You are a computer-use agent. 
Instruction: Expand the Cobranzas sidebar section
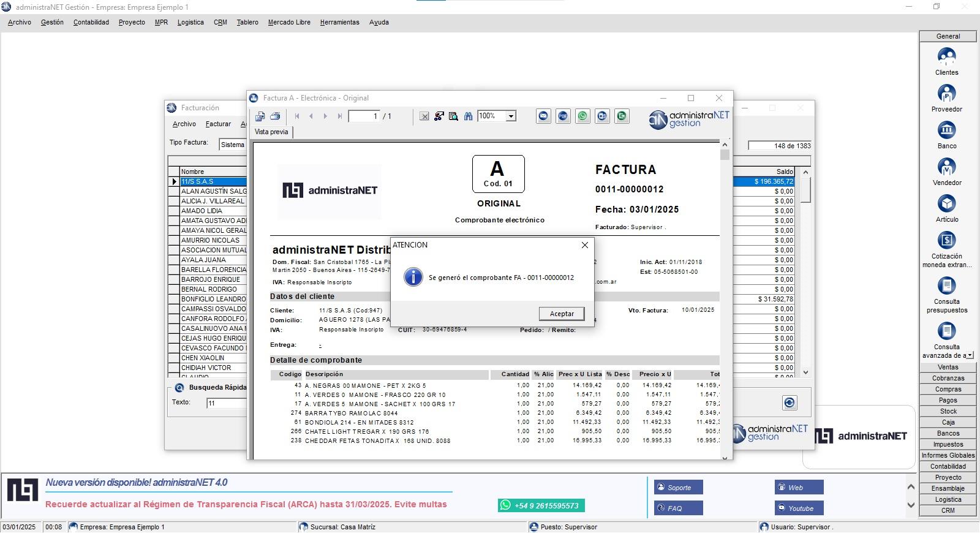948,378
